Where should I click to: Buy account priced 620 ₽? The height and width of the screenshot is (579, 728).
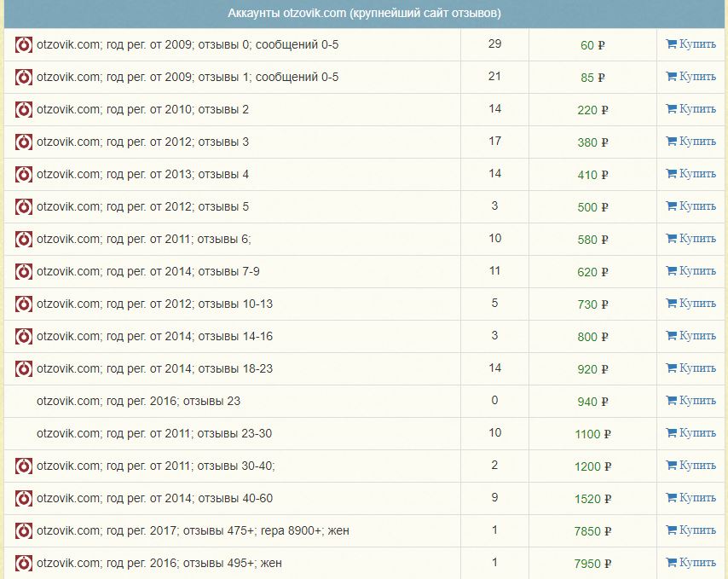[x=690, y=270]
